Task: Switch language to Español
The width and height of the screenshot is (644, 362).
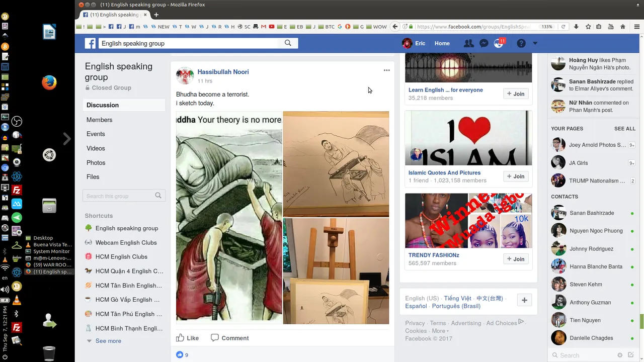Action: click(416, 306)
